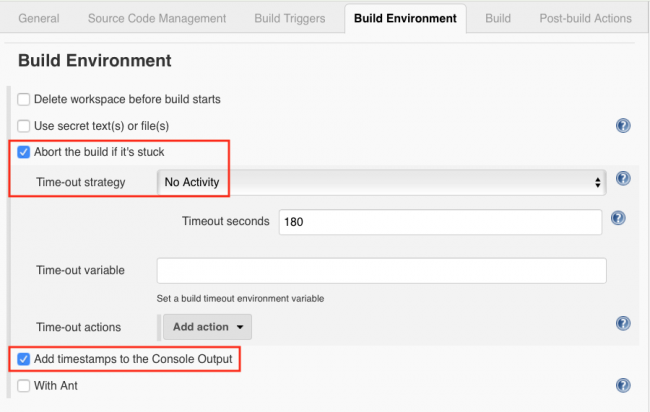The width and height of the screenshot is (650, 412).
Task: Open the Post-build Actions tab
Action: pos(585,18)
